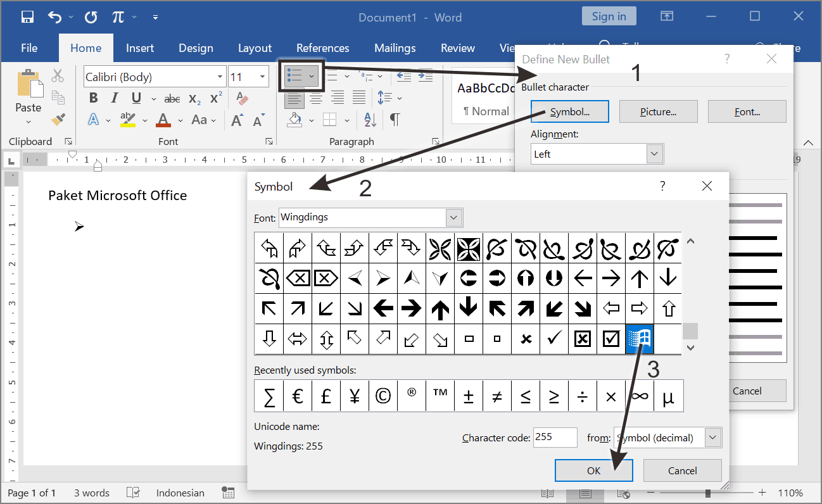Select the checkmark symbol in Wingdings grid
Screen dimensions: 822x504
coord(554,339)
